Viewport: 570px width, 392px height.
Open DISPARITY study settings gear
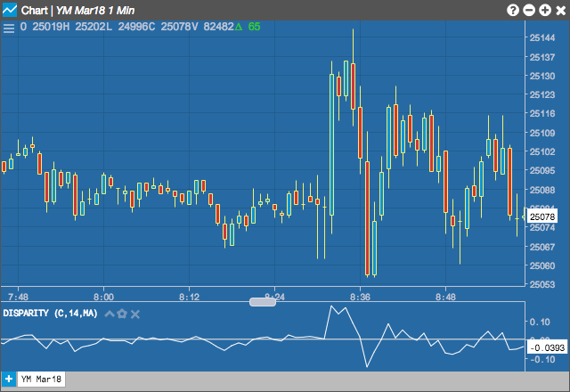[x=122, y=314]
